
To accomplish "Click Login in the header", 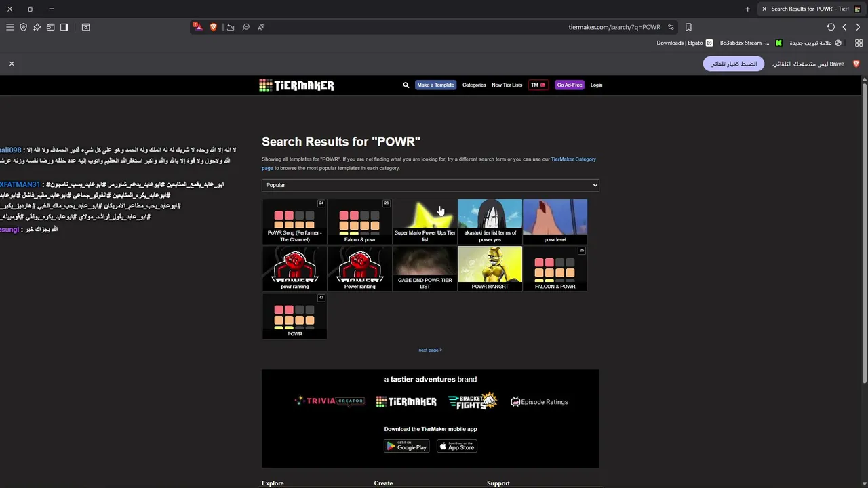I will (596, 85).
